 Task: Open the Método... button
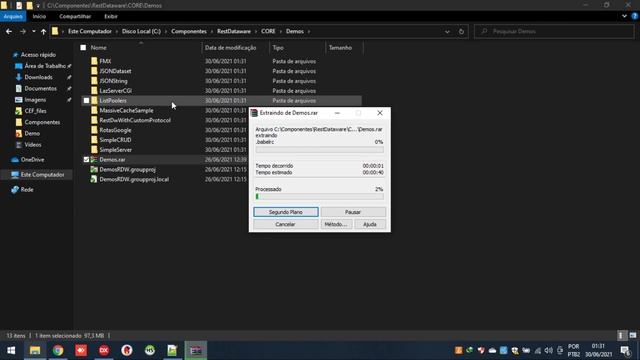(336, 224)
